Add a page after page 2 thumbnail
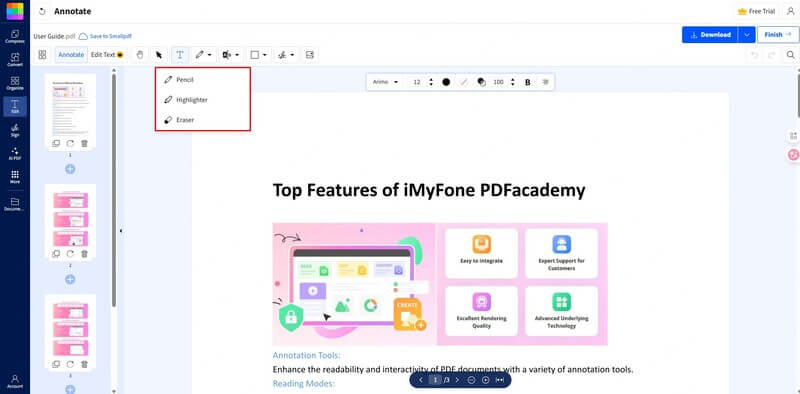This screenshot has height=394, width=800. [x=70, y=279]
